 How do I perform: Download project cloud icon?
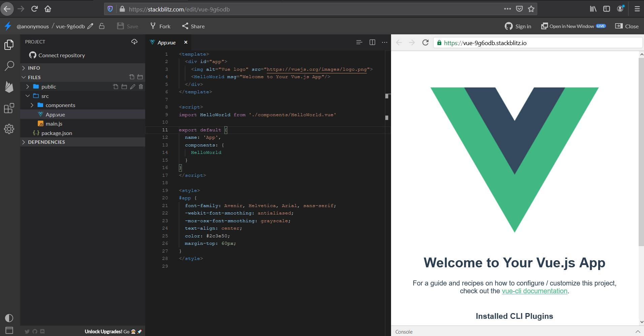pos(134,42)
